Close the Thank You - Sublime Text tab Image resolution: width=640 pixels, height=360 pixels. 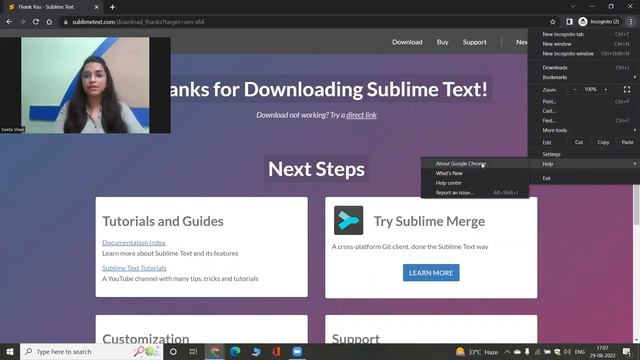[x=97, y=7]
